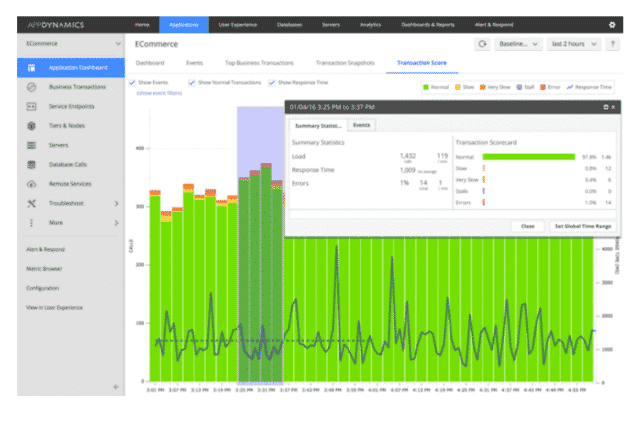Open the Events tab in the popup
The width and height of the screenshot is (638, 422).
point(361,125)
